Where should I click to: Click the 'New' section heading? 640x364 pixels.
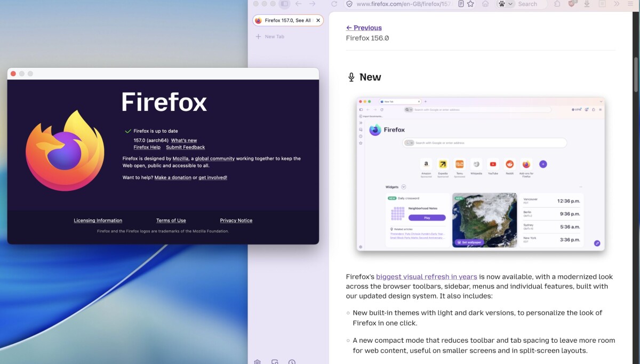coord(370,77)
